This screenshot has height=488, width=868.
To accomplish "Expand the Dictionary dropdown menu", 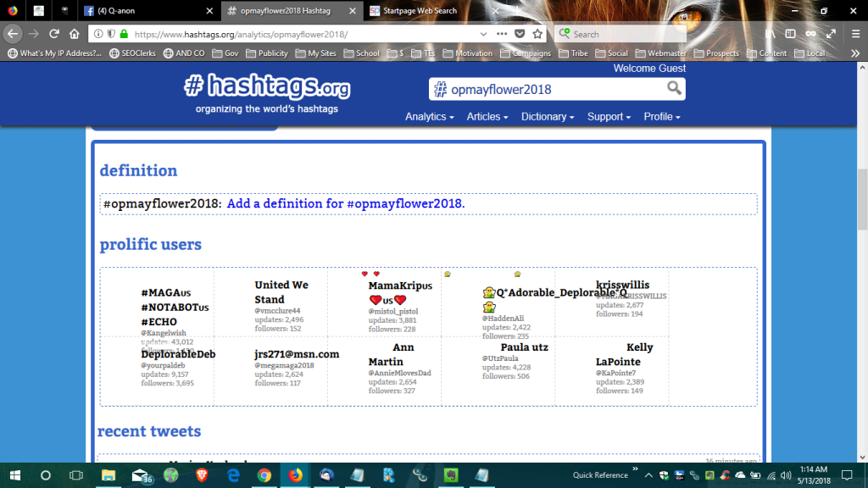I will tap(548, 117).
